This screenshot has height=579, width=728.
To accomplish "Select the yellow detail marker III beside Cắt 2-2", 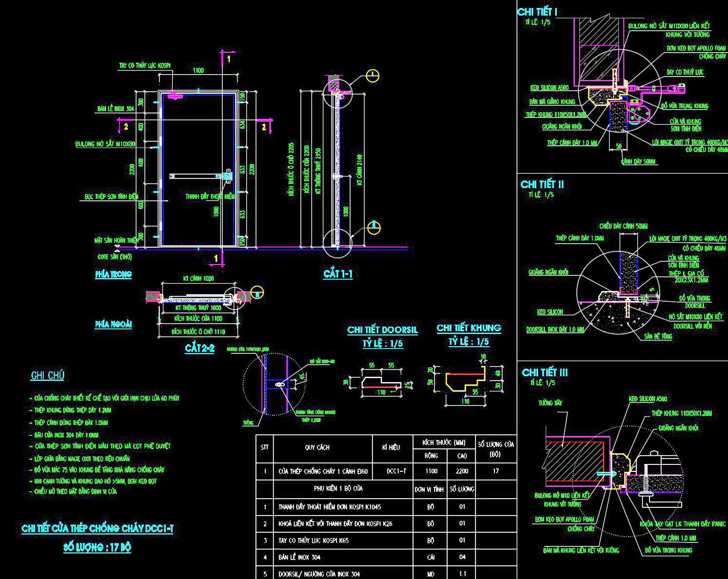I will tap(258, 292).
